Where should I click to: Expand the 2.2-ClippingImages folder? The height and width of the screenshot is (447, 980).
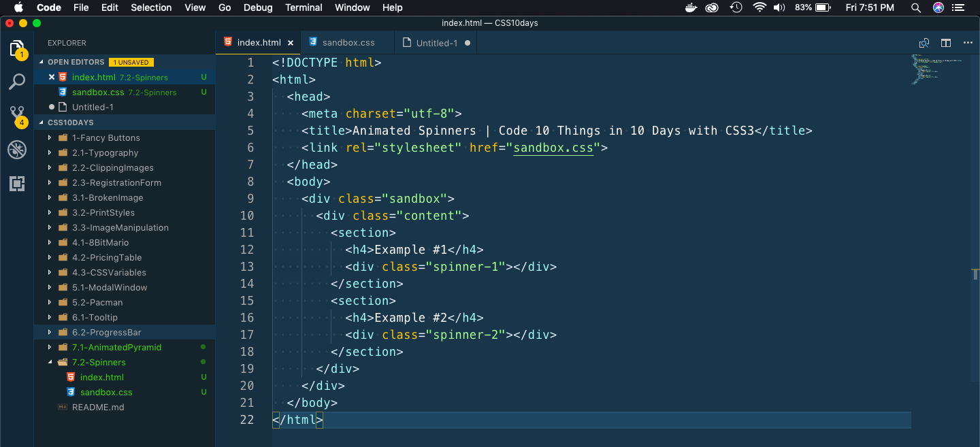coord(50,167)
